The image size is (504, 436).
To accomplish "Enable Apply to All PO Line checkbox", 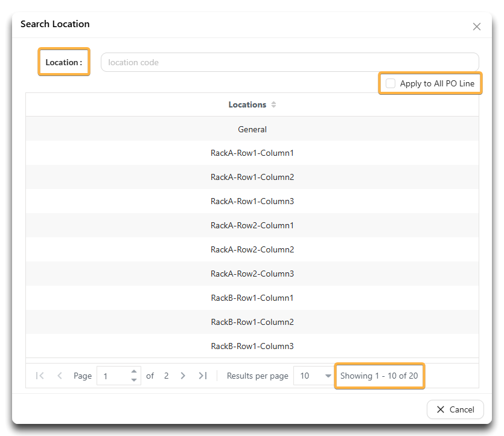I will coord(391,83).
